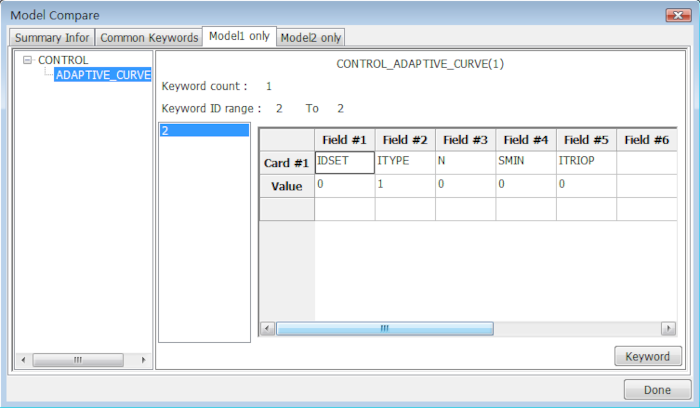Click the Field #1 column header
The width and height of the screenshot is (700, 408).
[345, 140]
